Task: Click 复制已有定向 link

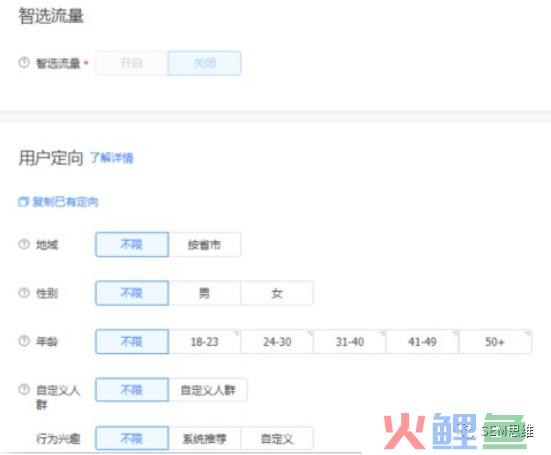Action: pyautogui.click(x=65, y=202)
